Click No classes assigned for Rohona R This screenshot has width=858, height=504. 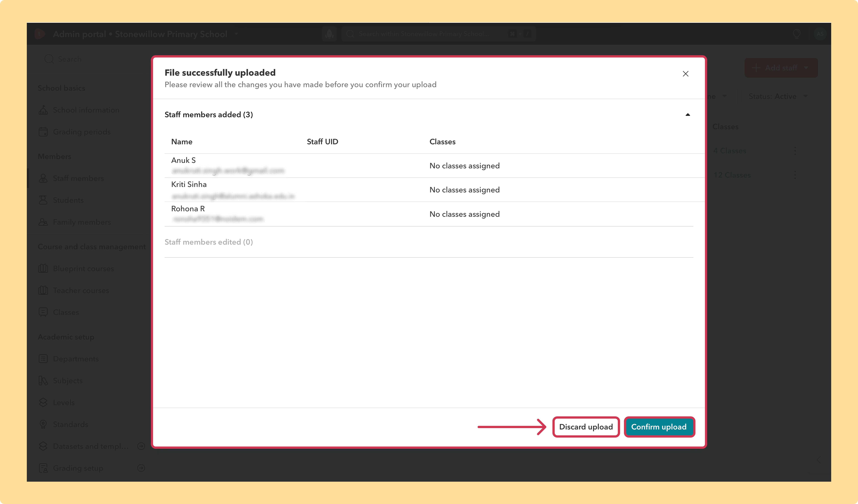click(x=464, y=214)
